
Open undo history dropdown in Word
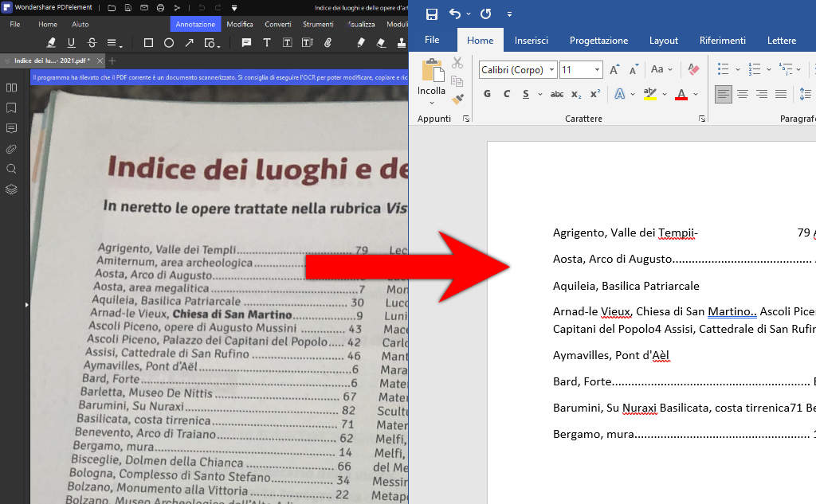(x=469, y=14)
